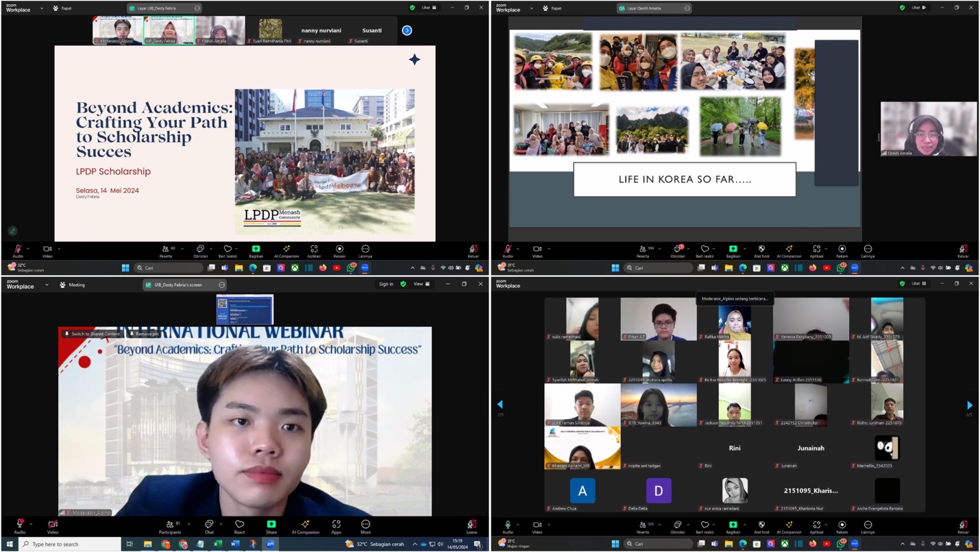Click in Type here to search box

click(x=69, y=544)
